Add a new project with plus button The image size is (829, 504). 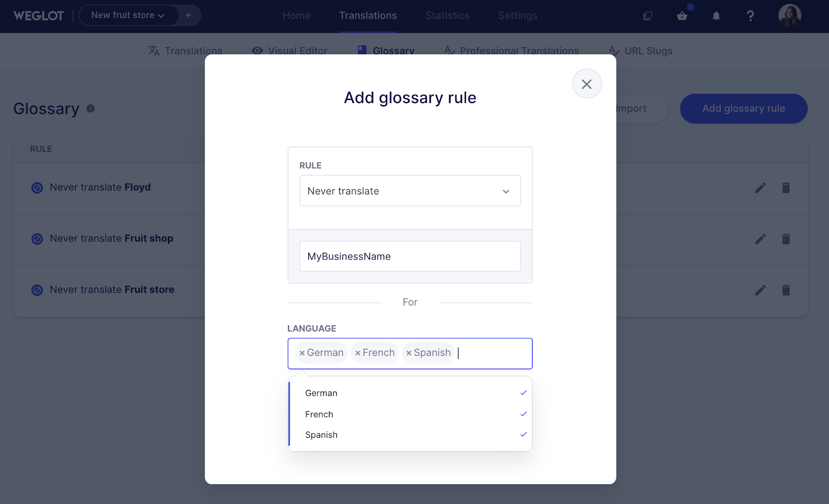click(189, 16)
